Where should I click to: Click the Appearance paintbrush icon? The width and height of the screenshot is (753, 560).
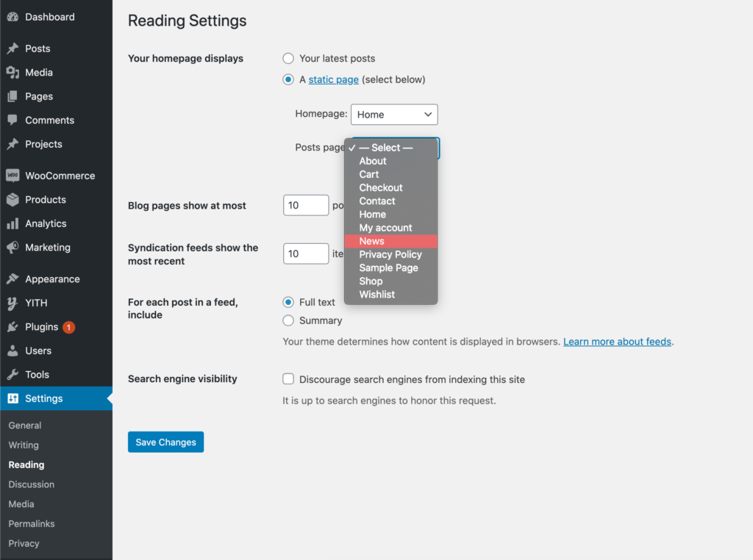[13, 279]
